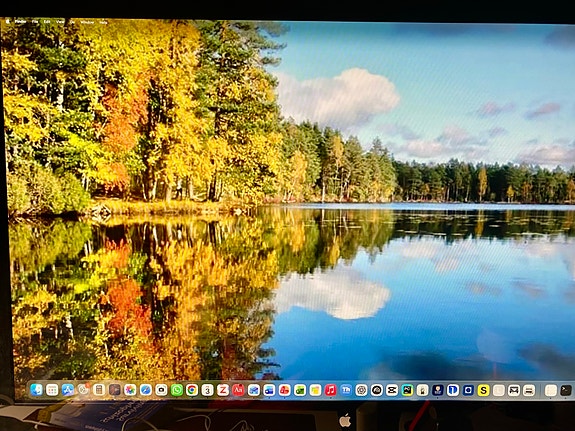Open the camera screenshot app in the Dock
Screen dimensions: 575x431
click(x=161, y=390)
